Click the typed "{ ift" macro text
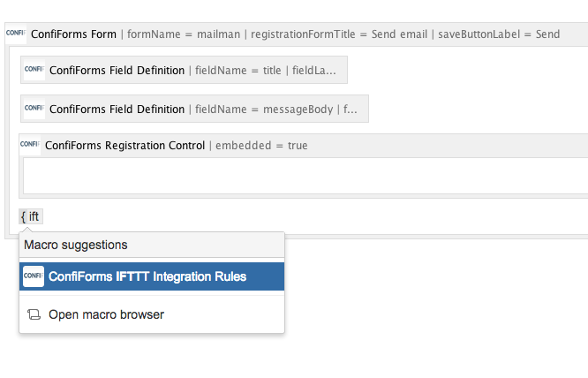Viewport: 588px width, 378px height. tap(30, 216)
